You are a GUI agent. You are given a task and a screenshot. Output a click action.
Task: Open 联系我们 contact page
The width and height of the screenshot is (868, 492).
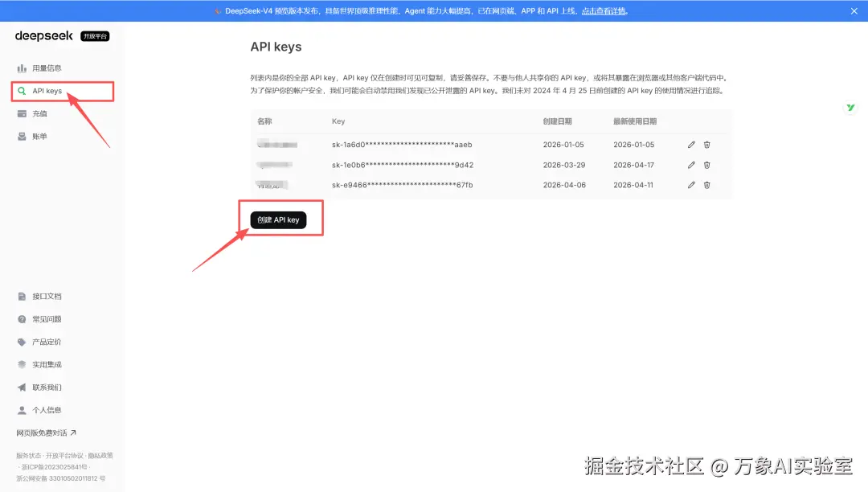[47, 387]
